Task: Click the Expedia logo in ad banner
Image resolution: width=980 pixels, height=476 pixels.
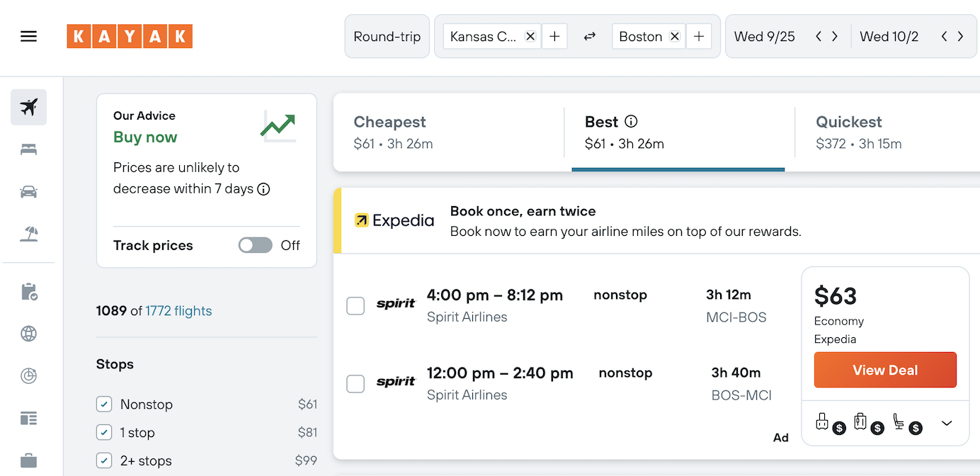Action: (x=394, y=220)
